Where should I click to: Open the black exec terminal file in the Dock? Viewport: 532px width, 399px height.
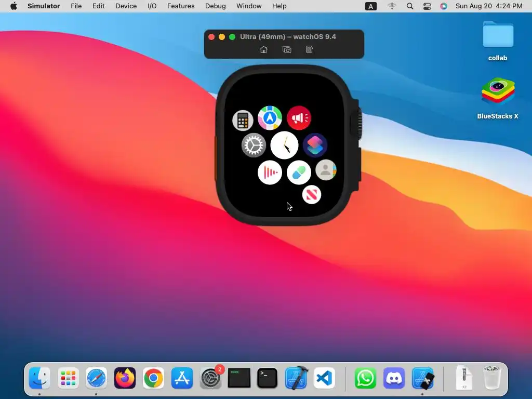(239, 378)
